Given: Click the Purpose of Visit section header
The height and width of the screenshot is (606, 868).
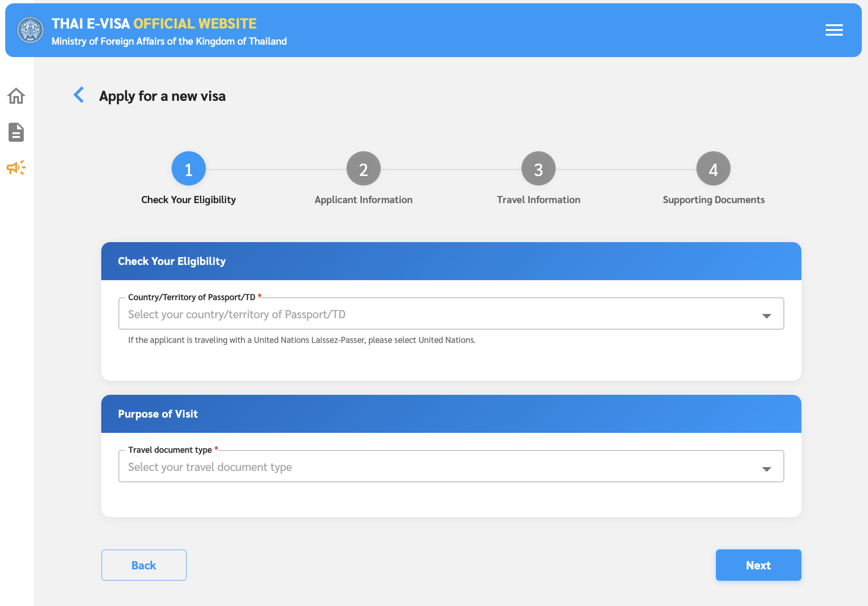Looking at the screenshot, I should point(451,414).
